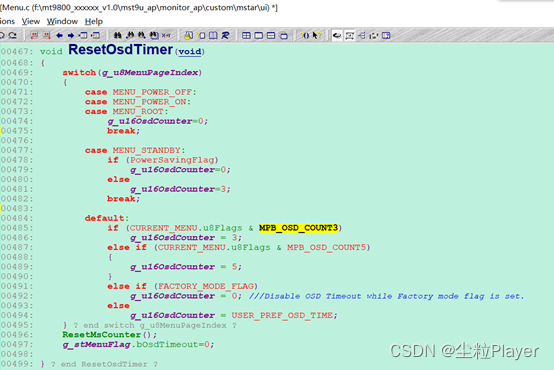The width and height of the screenshot is (554, 370).
Task: Click the single window layout icon
Action: 259,35
